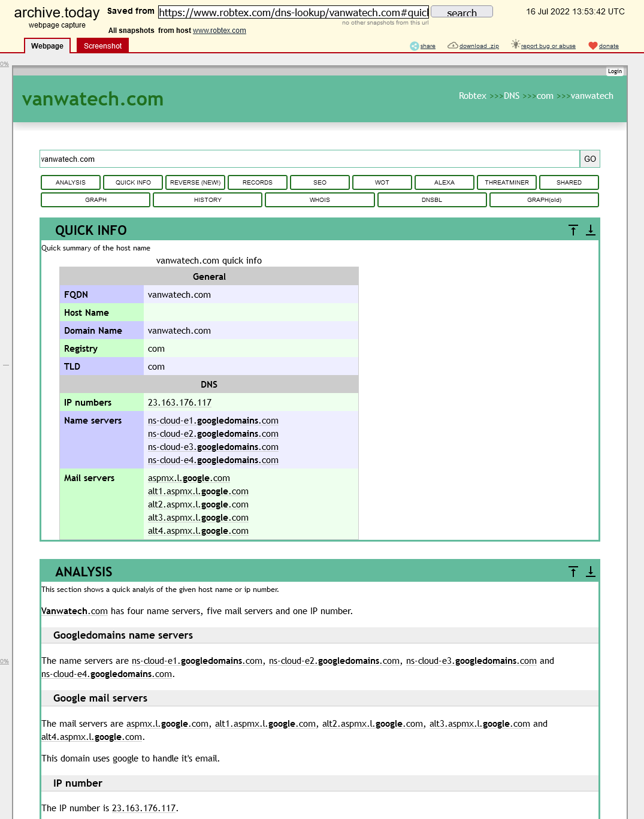Open alt3.aspmx.l.google.com in Mail servers row
The image size is (644, 819).
tap(198, 518)
